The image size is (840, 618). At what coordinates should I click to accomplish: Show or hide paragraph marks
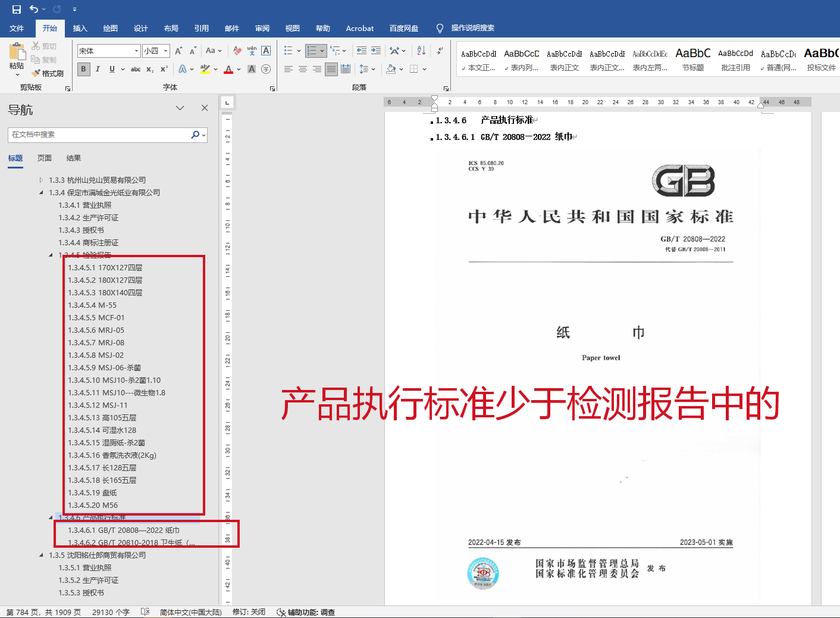pos(440,51)
